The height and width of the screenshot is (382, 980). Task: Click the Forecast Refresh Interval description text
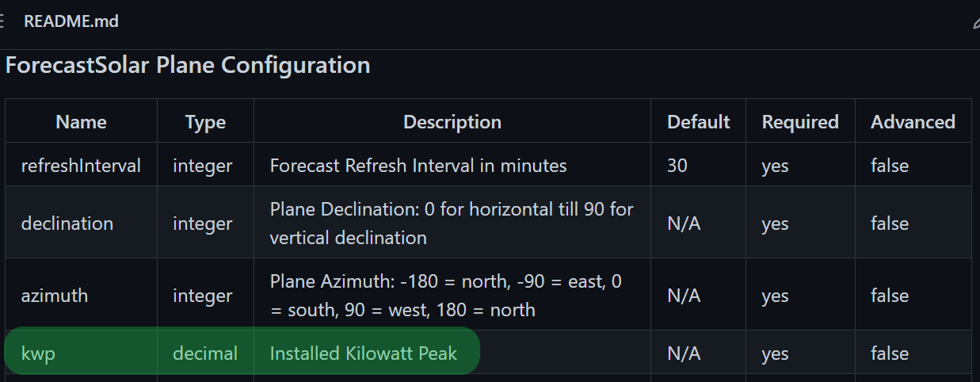[418, 166]
